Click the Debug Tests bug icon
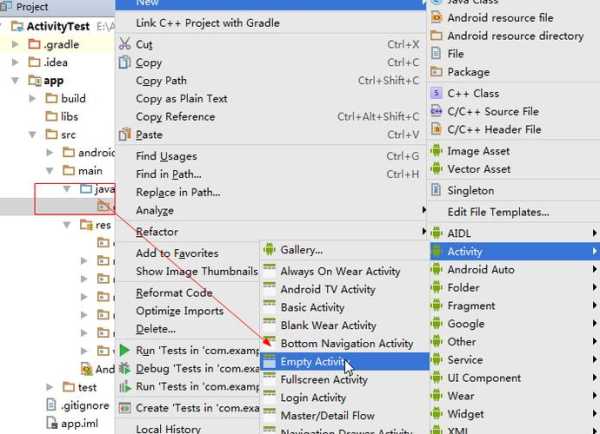 point(125,369)
